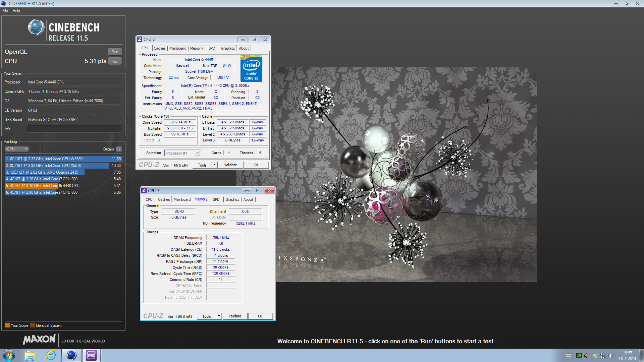Open the orange audio manager tray icon

[x=587, y=356]
